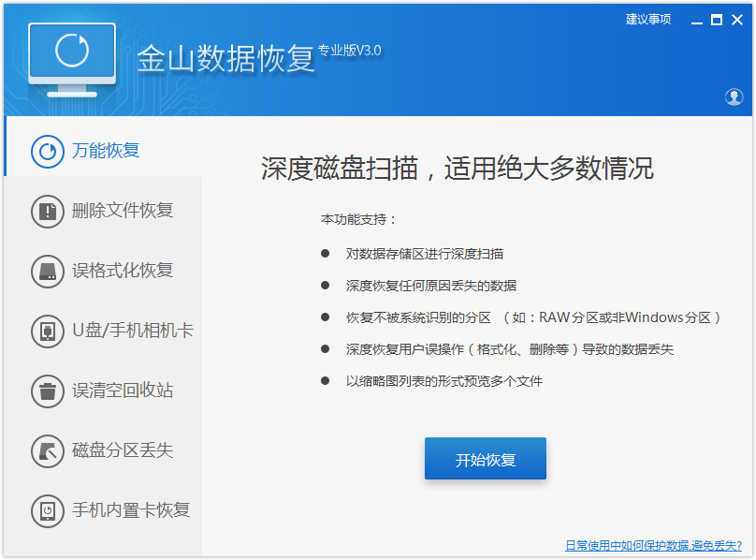Image resolution: width=756 pixels, height=560 pixels.
Task: Select the 万能恢复 clock icon in sidebar
Action: pyautogui.click(x=47, y=152)
